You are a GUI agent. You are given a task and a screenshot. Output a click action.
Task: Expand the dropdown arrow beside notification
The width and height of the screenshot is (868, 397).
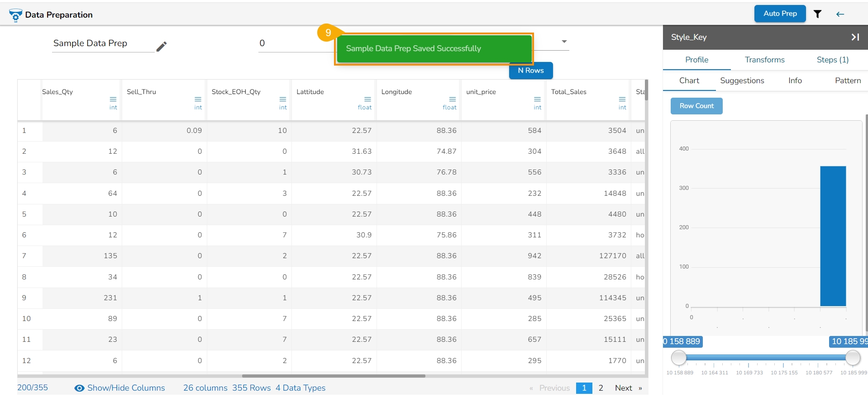(564, 42)
